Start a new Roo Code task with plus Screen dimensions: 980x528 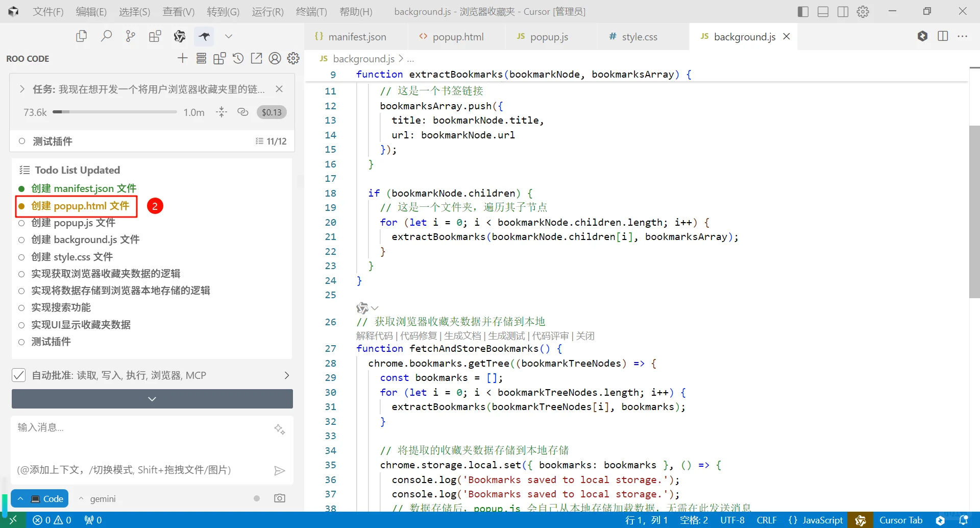(x=183, y=58)
